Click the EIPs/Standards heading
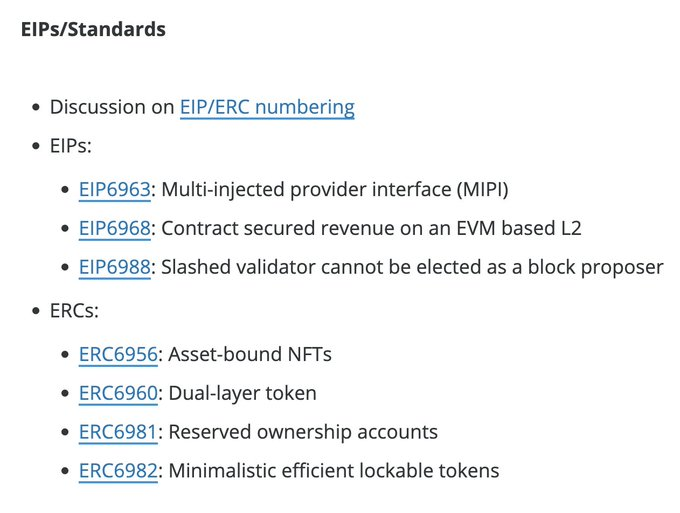Screen dimensions: 680x513 point(93,29)
